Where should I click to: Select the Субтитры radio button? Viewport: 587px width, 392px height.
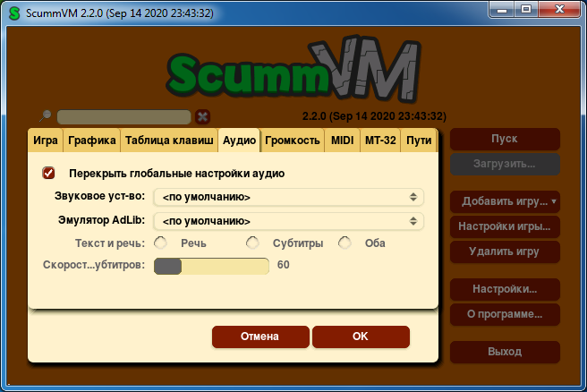(x=252, y=243)
